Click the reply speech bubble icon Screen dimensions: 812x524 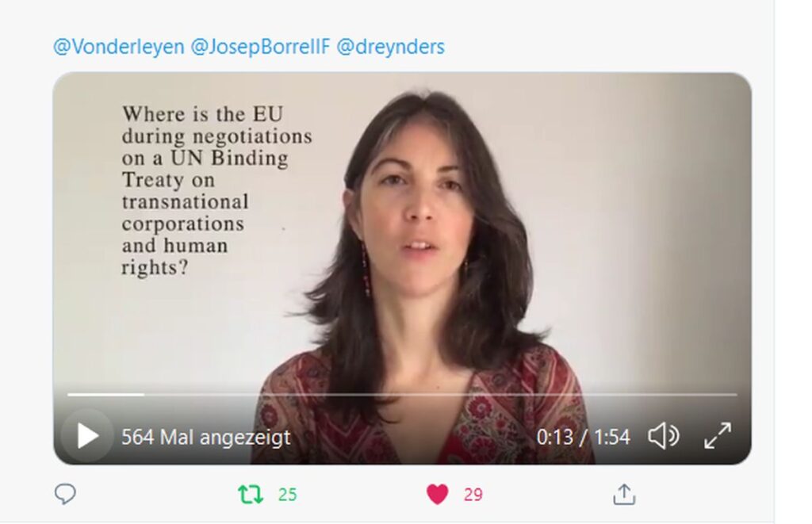tap(65, 494)
